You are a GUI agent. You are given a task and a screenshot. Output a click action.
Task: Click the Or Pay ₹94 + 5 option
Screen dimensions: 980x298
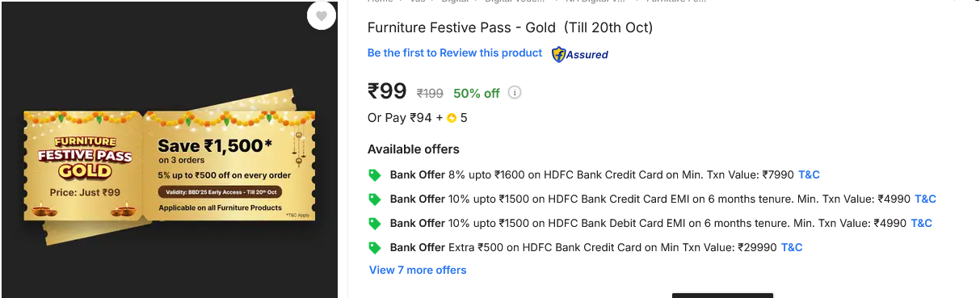[x=418, y=118]
